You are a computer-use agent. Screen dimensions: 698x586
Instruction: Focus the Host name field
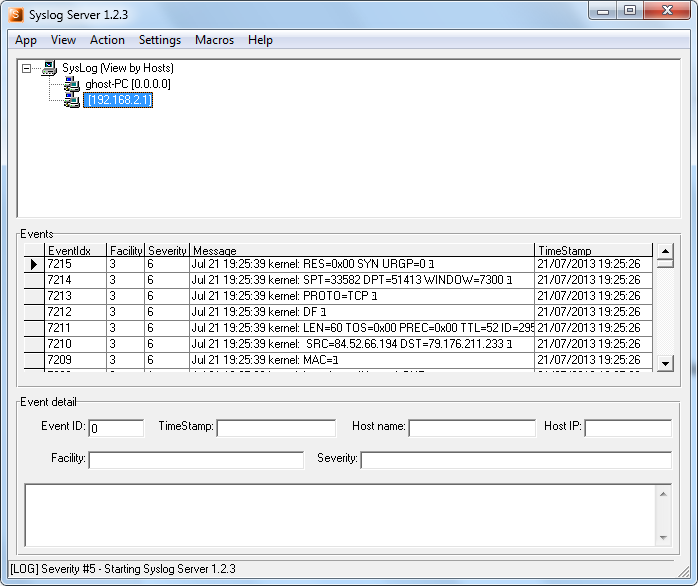pyautogui.click(x=472, y=428)
